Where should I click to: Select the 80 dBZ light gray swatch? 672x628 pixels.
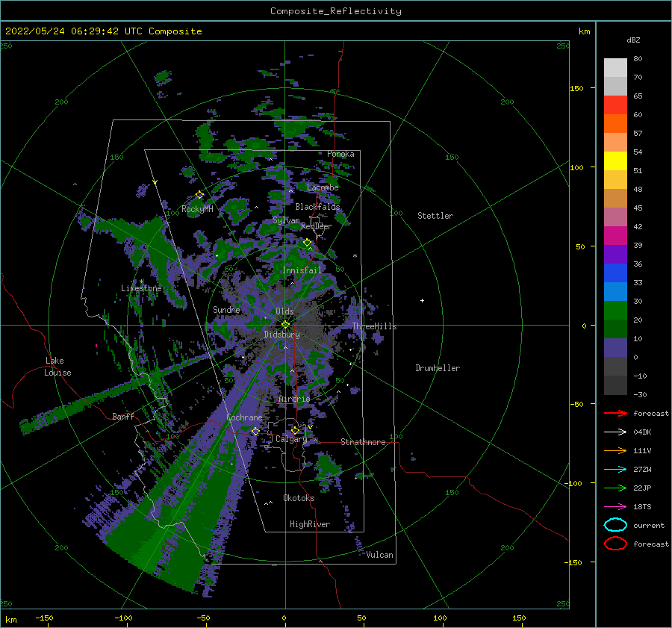(615, 67)
